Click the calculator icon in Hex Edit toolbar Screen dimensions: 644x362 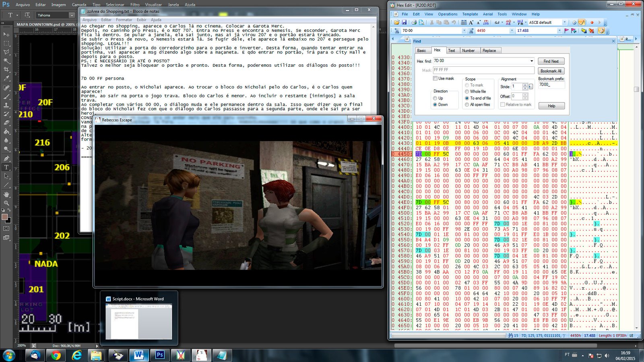click(464, 23)
